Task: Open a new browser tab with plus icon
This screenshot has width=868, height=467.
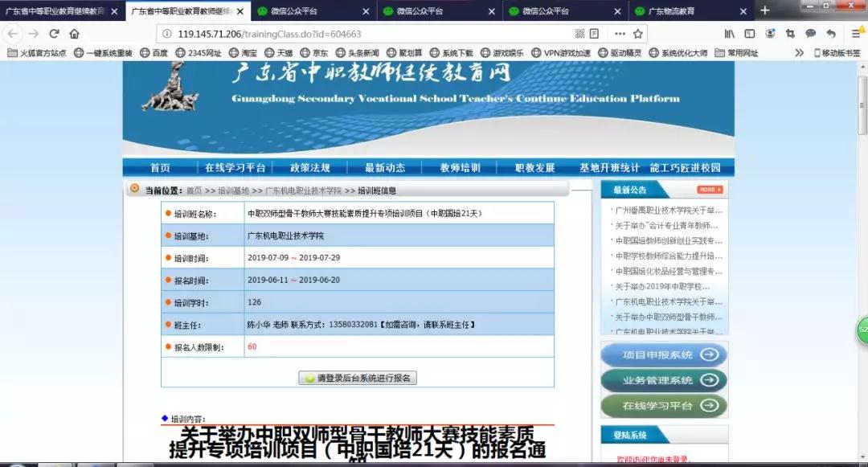Action: (x=764, y=10)
